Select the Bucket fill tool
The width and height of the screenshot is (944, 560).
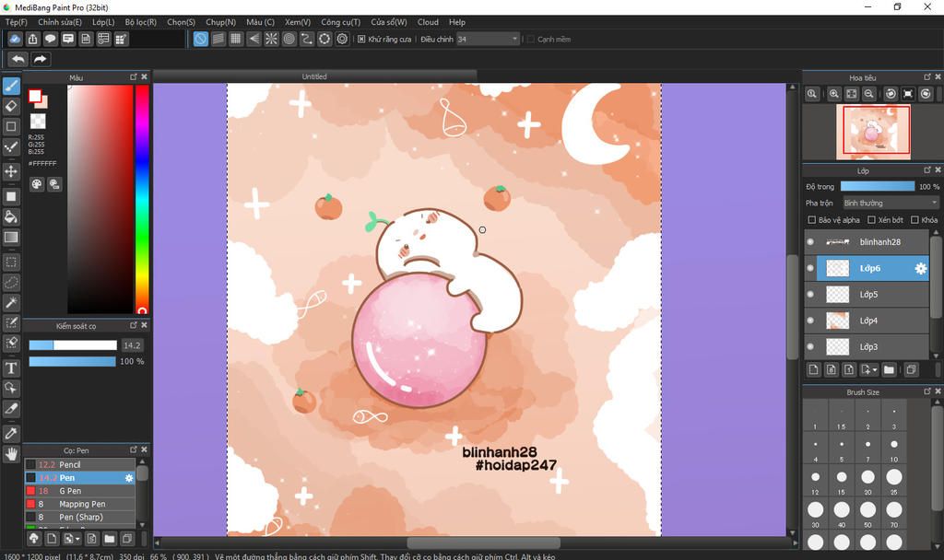pyautogui.click(x=11, y=216)
